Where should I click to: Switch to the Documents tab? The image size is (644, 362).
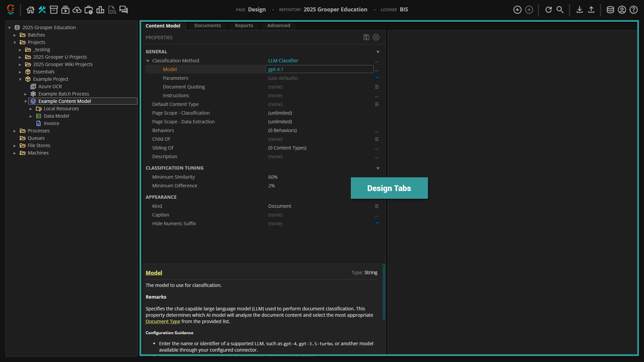click(207, 25)
